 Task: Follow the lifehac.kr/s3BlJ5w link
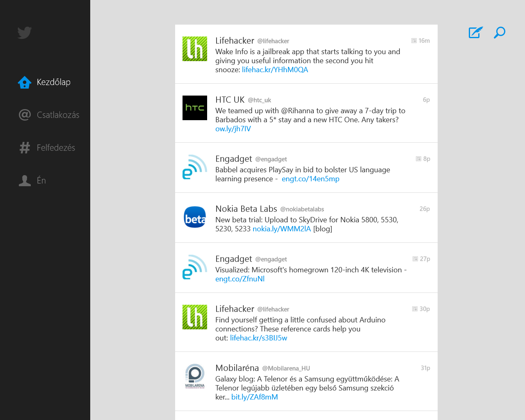click(258, 338)
